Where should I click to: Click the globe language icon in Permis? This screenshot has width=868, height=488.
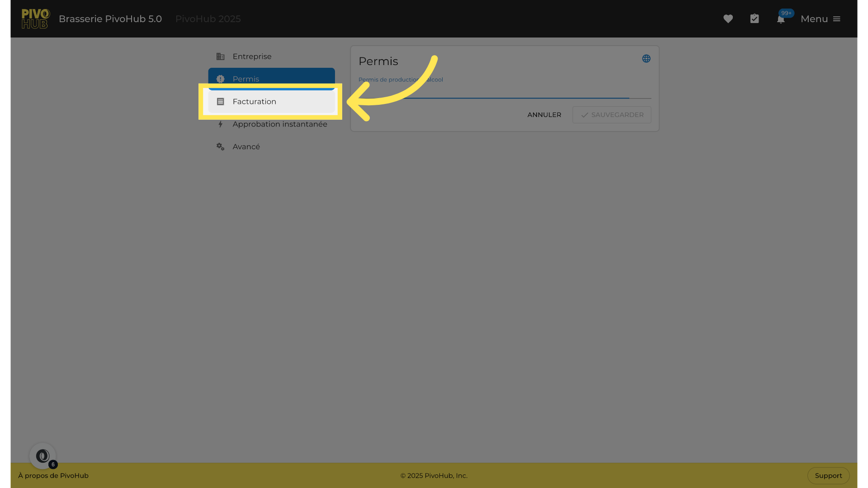click(x=646, y=59)
